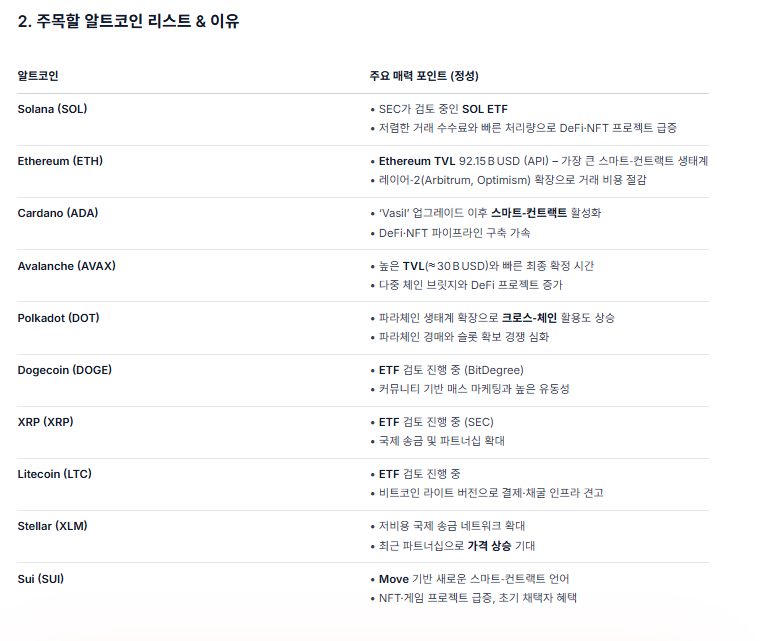This screenshot has height=641, width=780.
Task: Click the bold 'Move' text in Sui row
Action: [x=394, y=579]
